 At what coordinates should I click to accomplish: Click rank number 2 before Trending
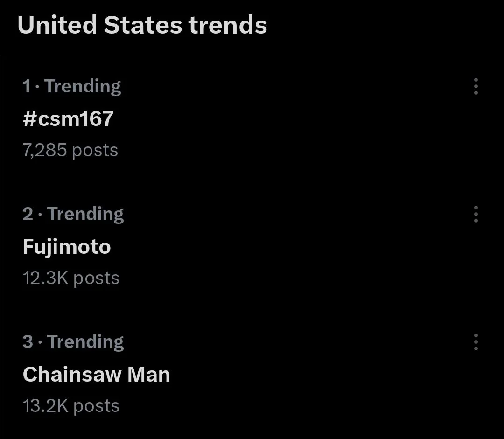(28, 214)
